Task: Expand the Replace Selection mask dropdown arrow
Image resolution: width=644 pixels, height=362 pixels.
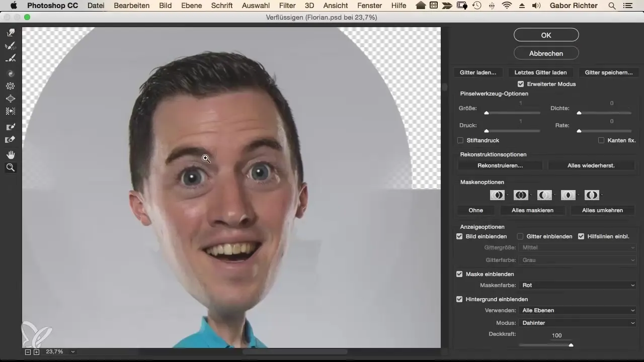Action: [x=507, y=195]
